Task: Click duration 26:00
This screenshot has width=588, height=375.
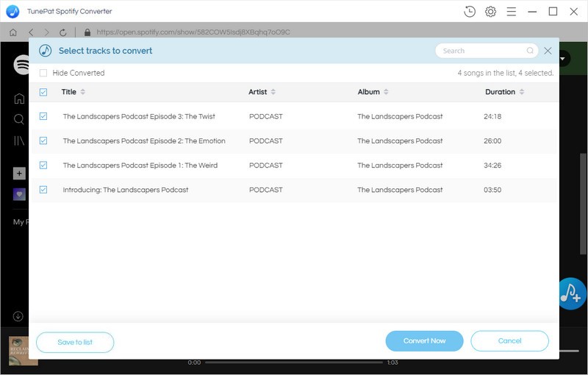Action: coord(492,140)
